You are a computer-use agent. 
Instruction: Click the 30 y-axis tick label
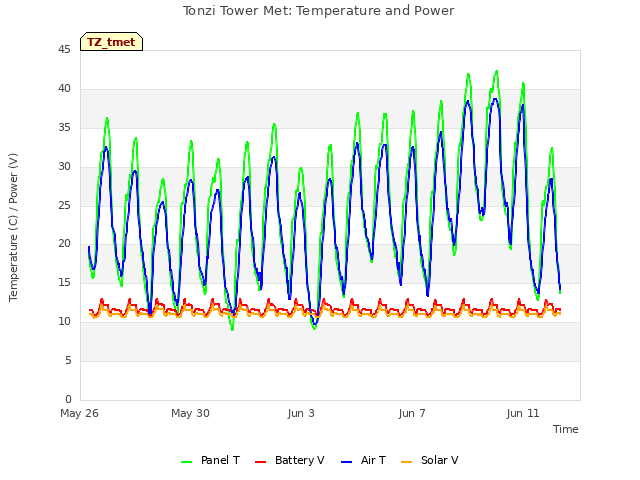point(64,167)
